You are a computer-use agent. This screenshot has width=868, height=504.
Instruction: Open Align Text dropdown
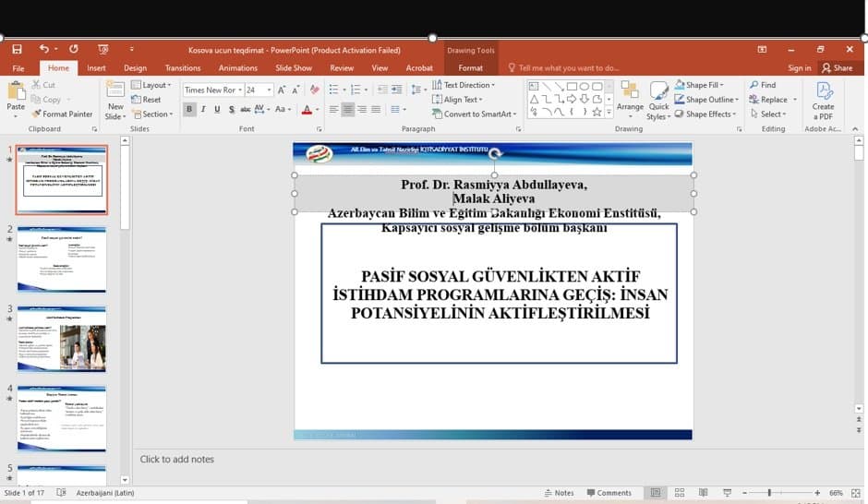[457, 100]
